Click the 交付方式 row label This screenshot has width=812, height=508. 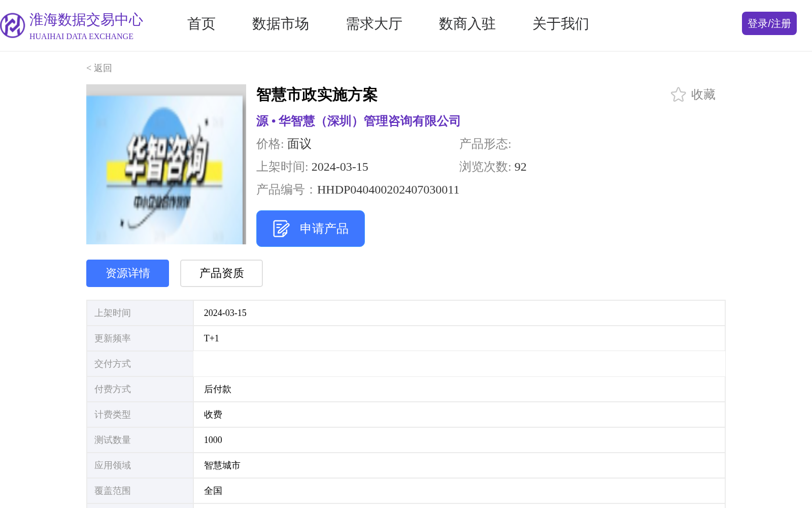coord(140,364)
